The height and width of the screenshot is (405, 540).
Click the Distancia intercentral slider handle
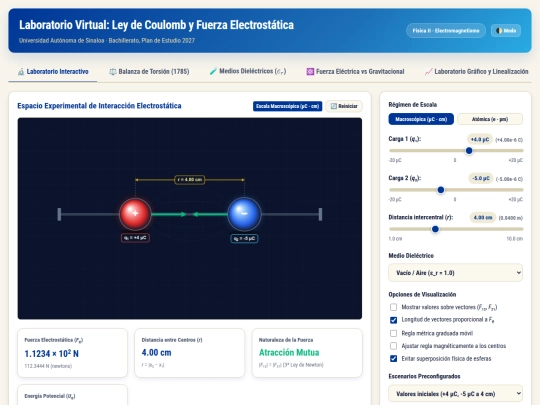coord(435,229)
